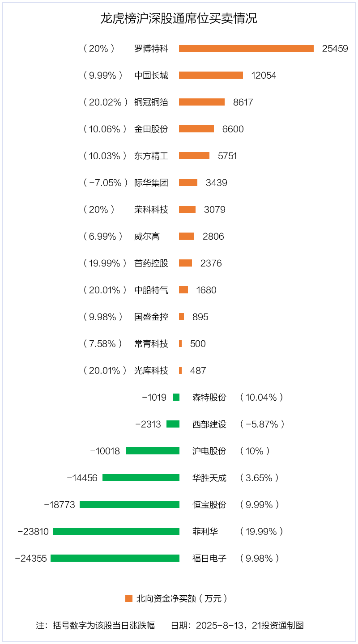358x644 pixels.
Task: Click the stock label 铜冠铜箔
Action: (x=151, y=102)
